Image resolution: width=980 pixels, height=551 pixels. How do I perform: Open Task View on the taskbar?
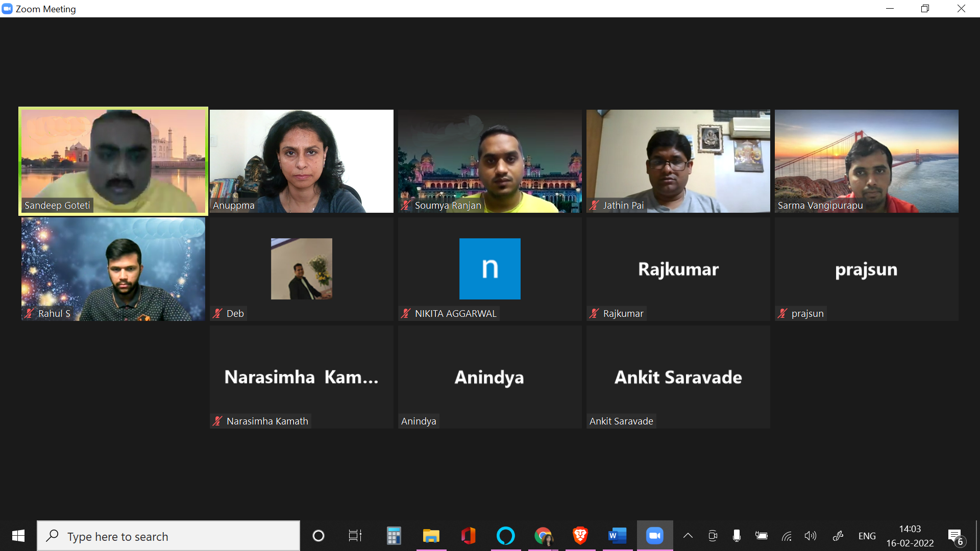(355, 536)
